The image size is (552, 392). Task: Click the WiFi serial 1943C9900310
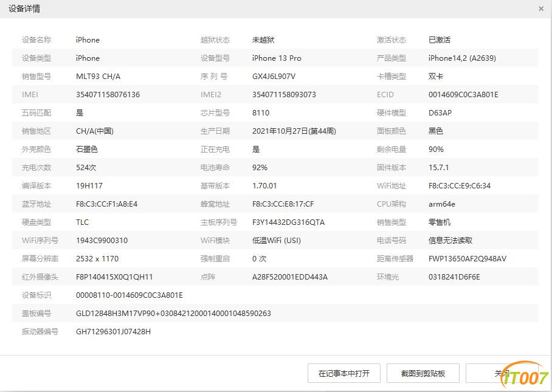102,241
